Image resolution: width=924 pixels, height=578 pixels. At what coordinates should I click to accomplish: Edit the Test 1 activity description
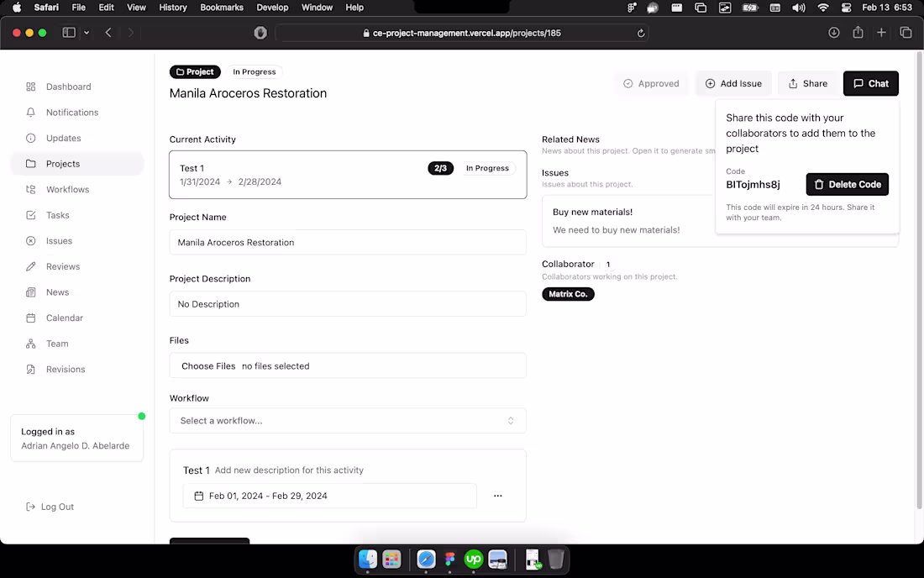(289, 470)
